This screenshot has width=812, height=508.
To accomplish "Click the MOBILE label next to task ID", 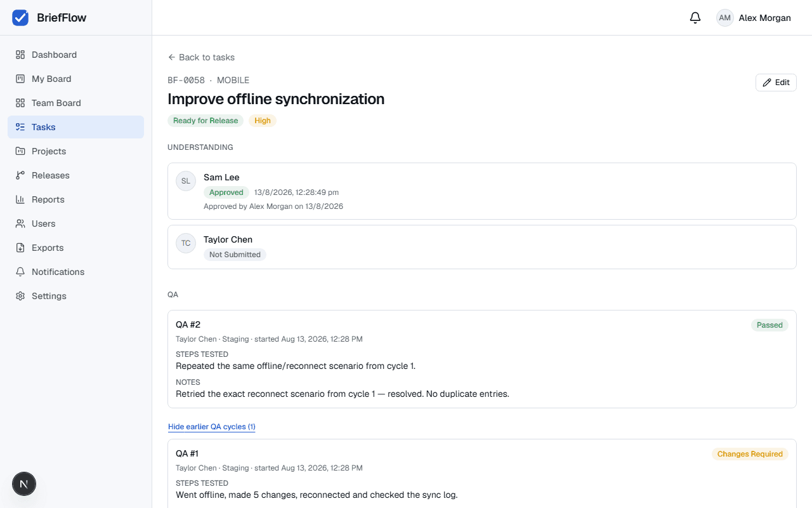I will (233, 80).
